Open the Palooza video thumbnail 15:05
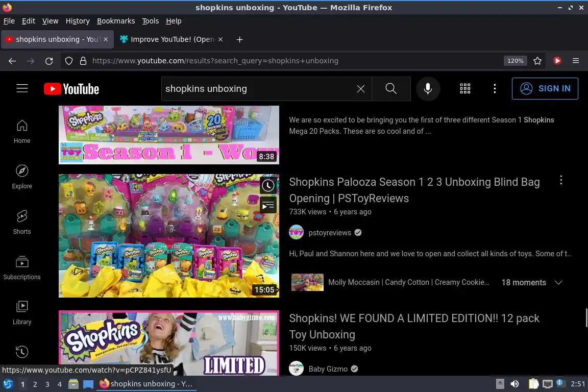 (x=169, y=236)
